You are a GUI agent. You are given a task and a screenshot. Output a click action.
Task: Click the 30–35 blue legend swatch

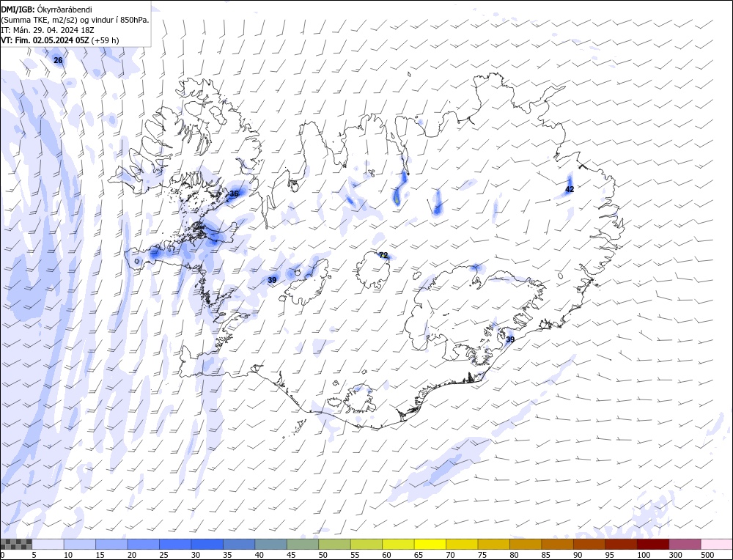[x=207, y=544]
